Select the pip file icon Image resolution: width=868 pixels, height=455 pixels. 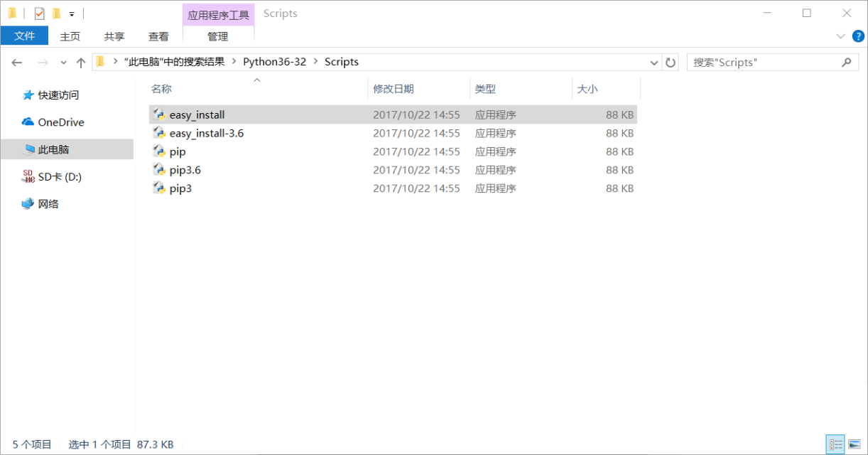coord(158,151)
